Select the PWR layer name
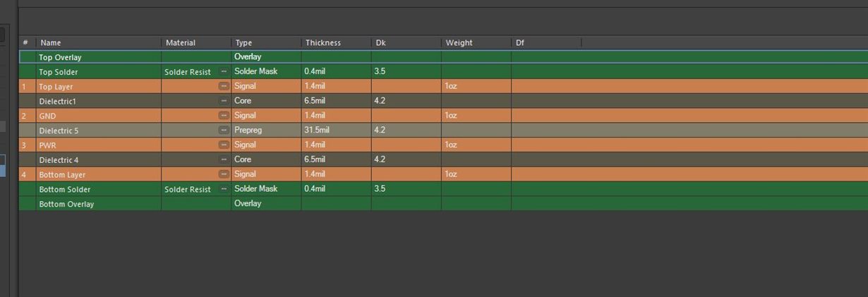The height and width of the screenshot is (297, 868). coord(47,145)
